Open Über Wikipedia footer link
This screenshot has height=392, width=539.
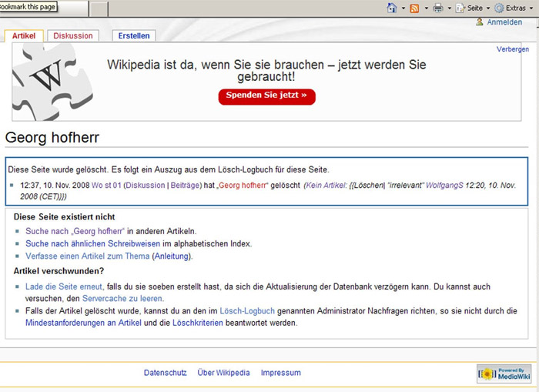223,373
